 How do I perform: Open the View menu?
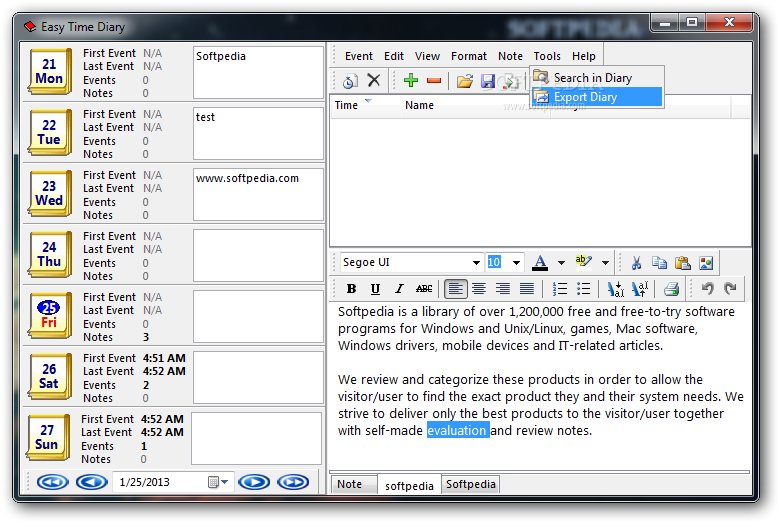tap(427, 56)
